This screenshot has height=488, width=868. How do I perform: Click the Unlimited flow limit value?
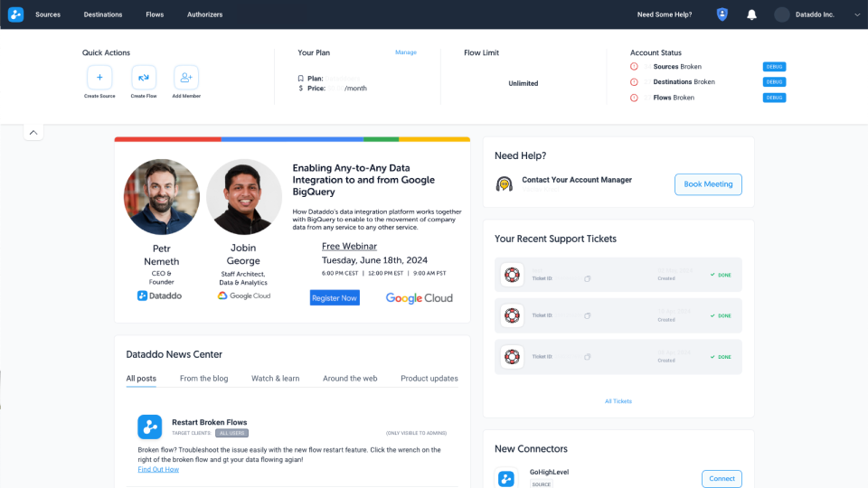tap(524, 83)
